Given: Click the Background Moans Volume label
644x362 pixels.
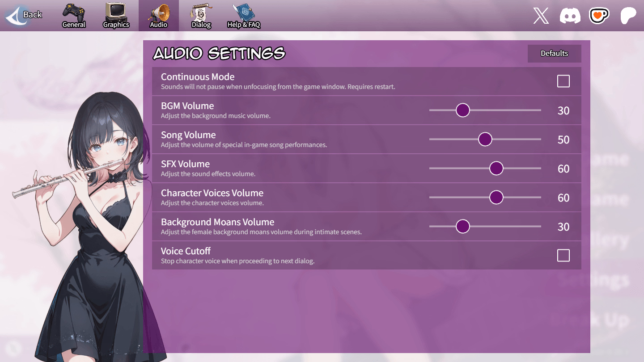Looking at the screenshot, I should [x=217, y=222].
